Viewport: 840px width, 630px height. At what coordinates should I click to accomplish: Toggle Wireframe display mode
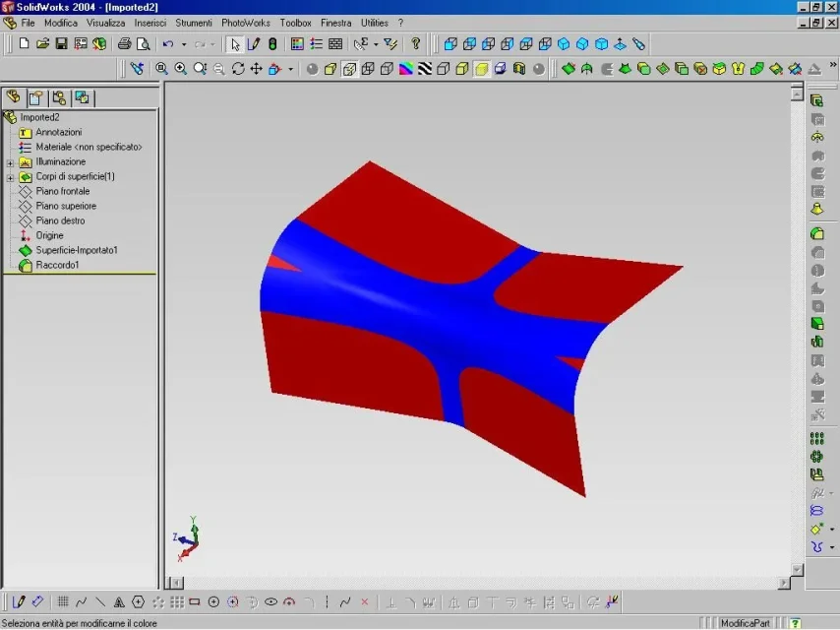pos(368,69)
